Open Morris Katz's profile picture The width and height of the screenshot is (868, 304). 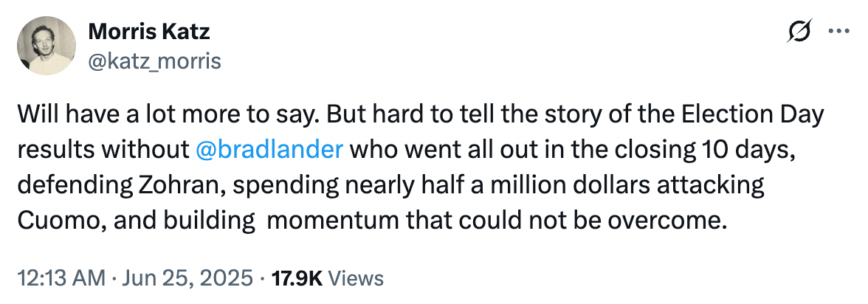[x=46, y=46]
